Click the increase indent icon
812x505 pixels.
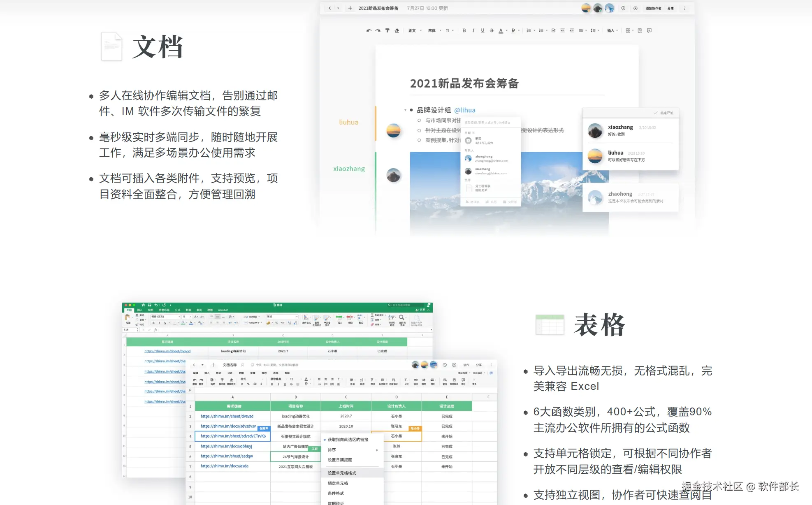pos(562,30)
